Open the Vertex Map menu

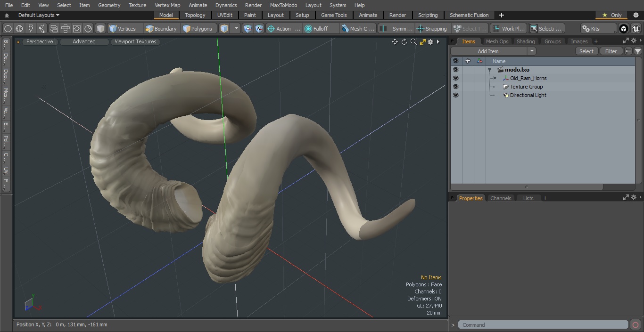pos(167,5)
